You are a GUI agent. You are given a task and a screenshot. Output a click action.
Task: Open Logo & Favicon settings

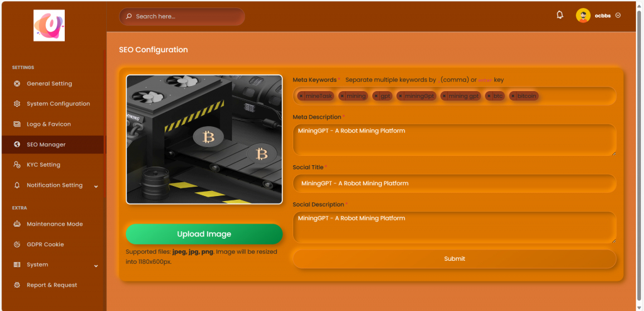48,124
